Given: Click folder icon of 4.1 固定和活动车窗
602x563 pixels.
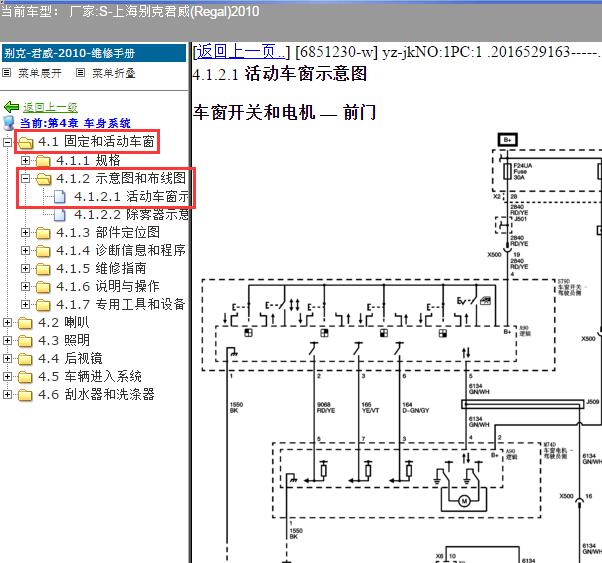Looking at the screenshot, I should (x=25, y=142).
